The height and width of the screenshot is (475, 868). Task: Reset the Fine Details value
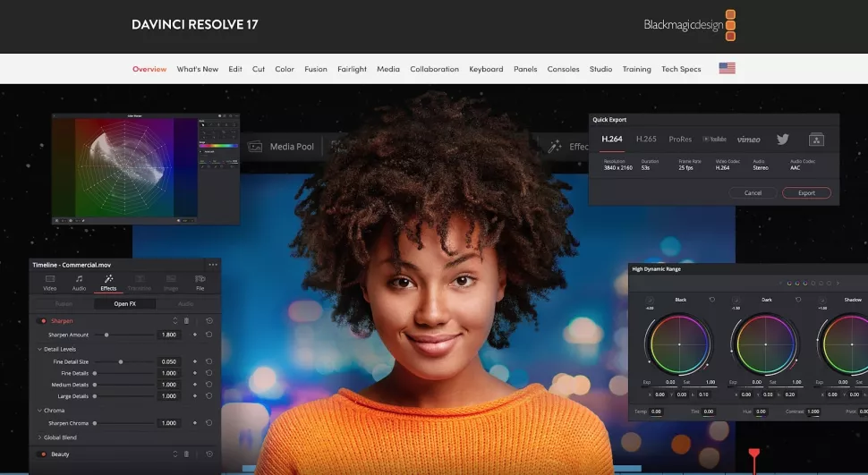[208, 373]
